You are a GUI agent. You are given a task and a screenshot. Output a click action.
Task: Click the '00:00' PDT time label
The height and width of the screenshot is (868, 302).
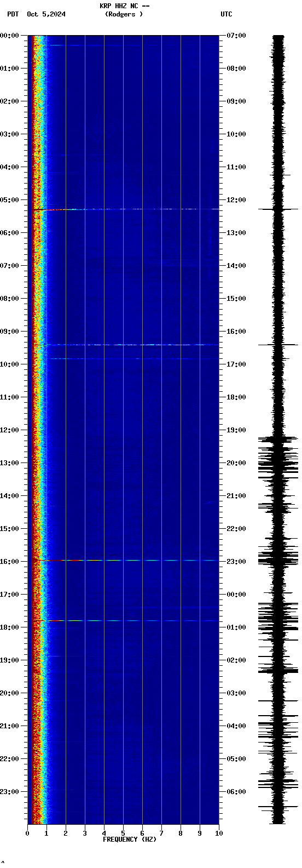[x=9, y=36]
